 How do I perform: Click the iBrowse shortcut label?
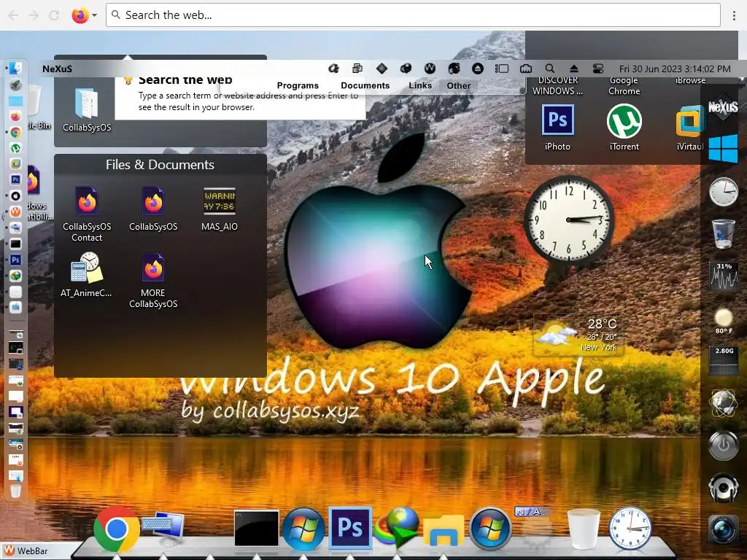[690, 80]
